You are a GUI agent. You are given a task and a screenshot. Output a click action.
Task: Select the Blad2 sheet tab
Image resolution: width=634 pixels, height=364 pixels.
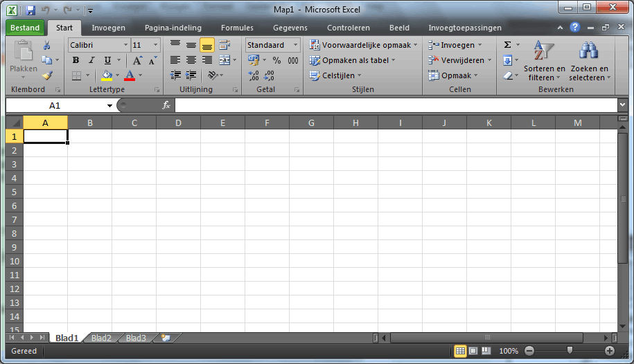101,338
